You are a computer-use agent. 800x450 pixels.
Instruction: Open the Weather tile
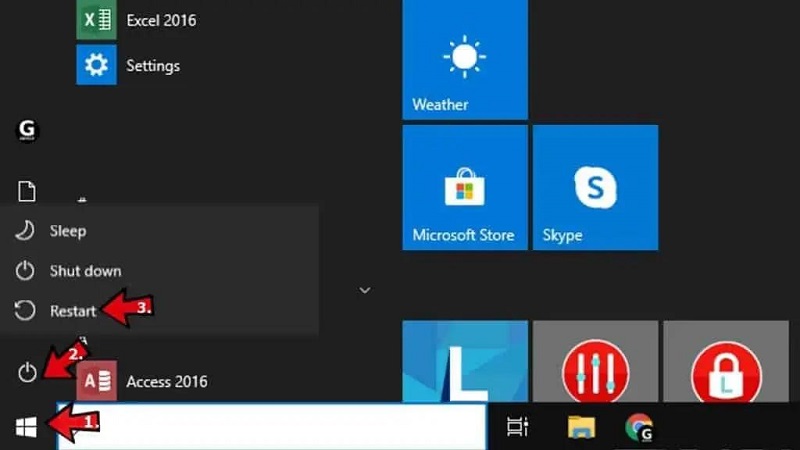[x=465, y=60]
